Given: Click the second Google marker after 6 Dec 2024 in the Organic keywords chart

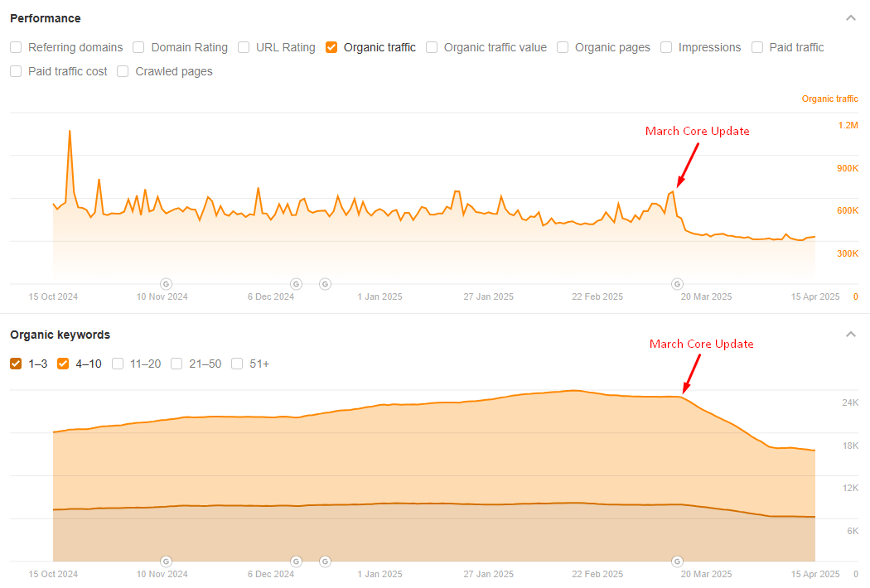Looking at the screenshot, I should [325, 561].
